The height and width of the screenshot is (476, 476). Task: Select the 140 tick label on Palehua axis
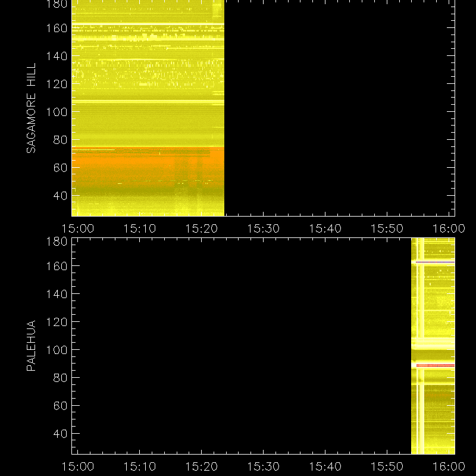pyautogui.click(x=57, y=294)
